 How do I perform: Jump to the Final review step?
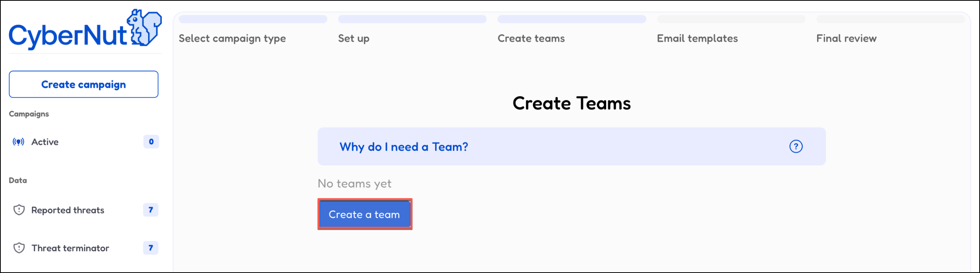(846, 39)
